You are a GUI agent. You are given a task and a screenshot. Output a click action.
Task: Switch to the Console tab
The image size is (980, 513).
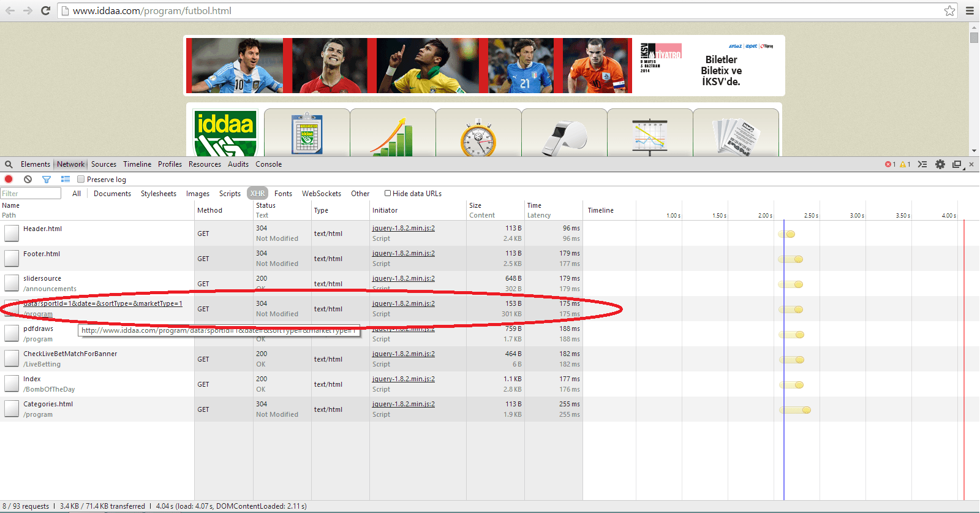(269, 164)
